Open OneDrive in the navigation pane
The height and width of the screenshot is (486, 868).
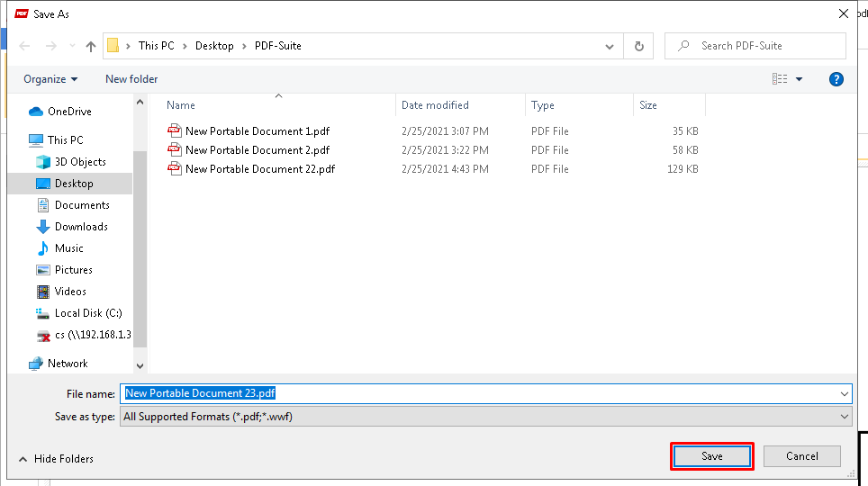click(69, 112)
